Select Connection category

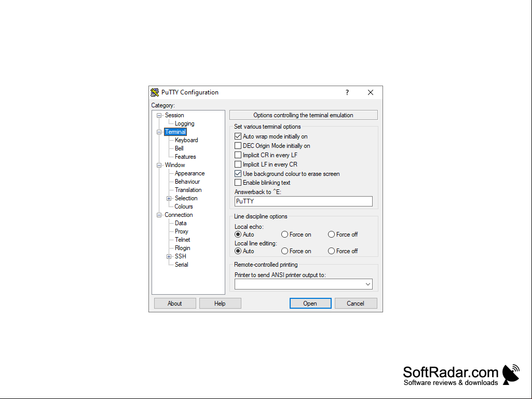tap(179, 215)
